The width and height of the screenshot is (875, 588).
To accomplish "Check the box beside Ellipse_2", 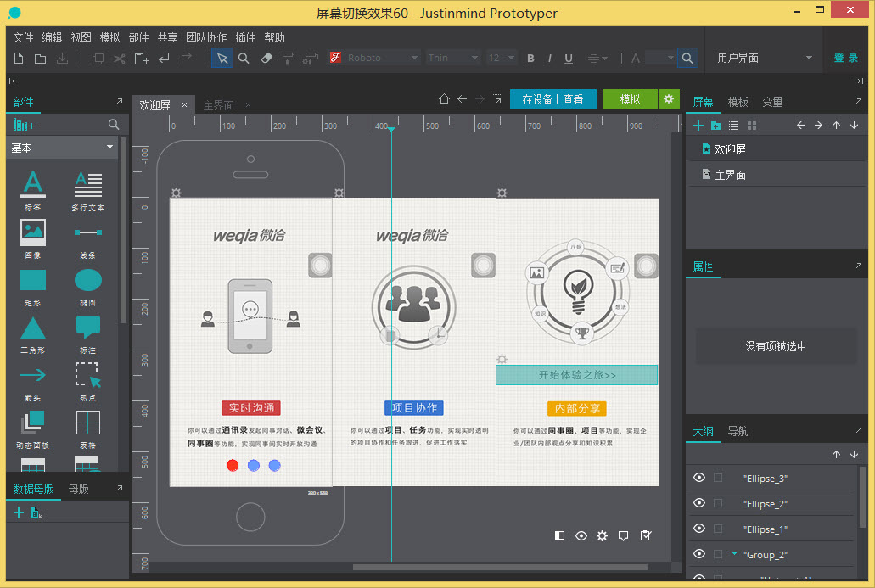I will click(718, 503).
